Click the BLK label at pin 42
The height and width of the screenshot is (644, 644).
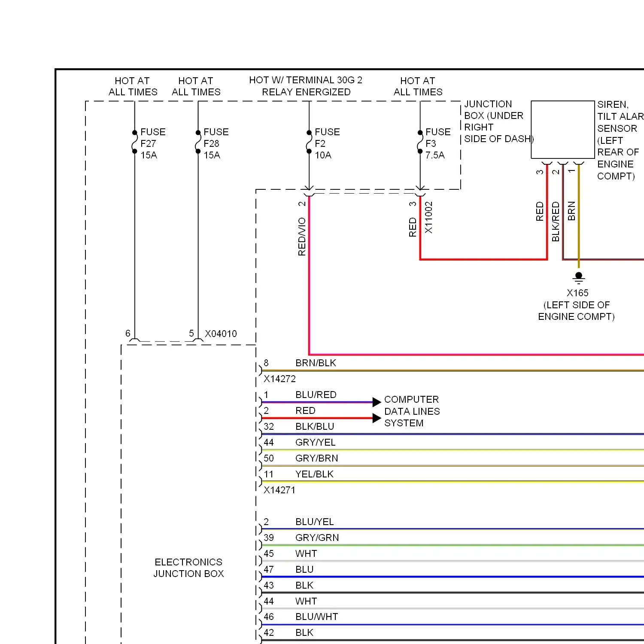[304, 632]
